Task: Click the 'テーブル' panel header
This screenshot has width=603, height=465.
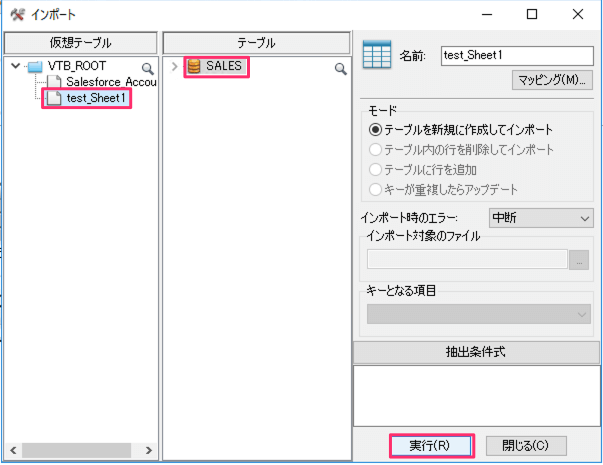Action: pyautogui.click(x=257, y=43)
